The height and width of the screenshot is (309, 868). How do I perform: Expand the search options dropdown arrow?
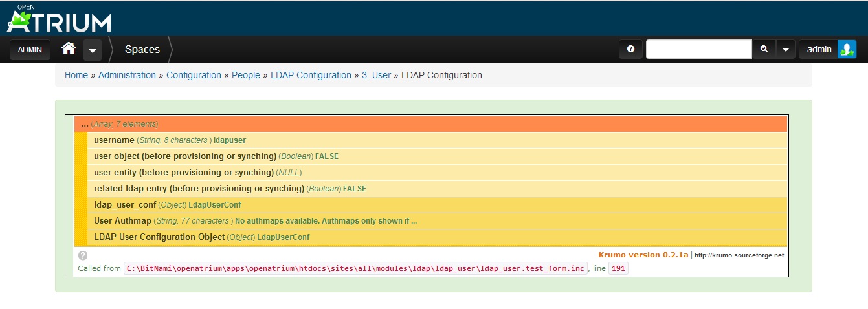point(785,49)
